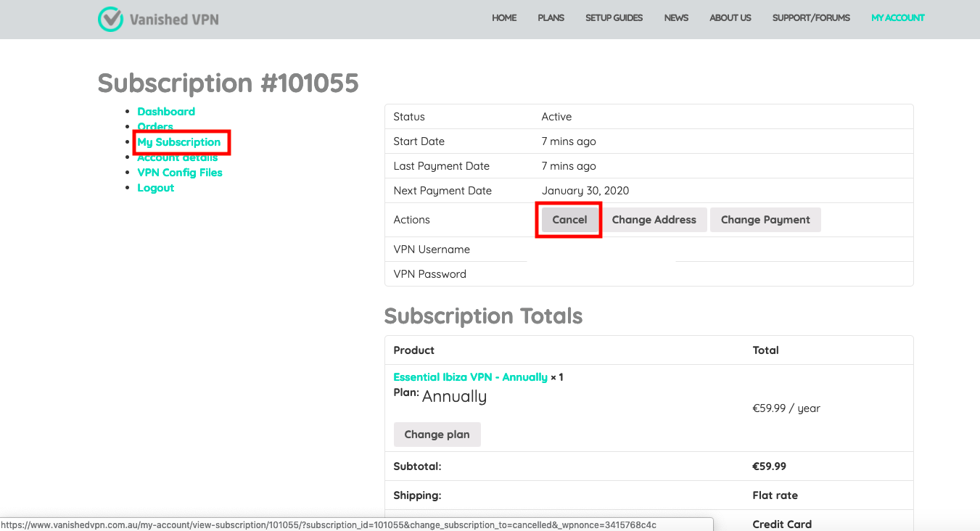The width and height of the screenshot is (980, 531).
Task: Open Essential Ibiza VPN - Annually product link
Action: tap(470, 377)
